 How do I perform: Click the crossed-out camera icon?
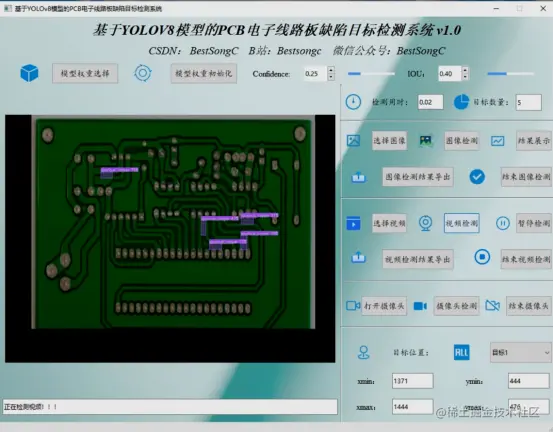coord(492,305)
